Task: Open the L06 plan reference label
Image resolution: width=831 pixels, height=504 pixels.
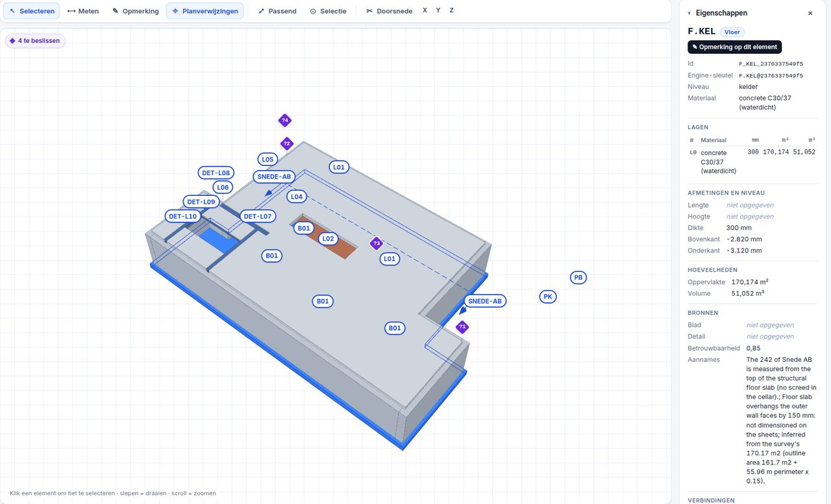Action: point(223,187)
